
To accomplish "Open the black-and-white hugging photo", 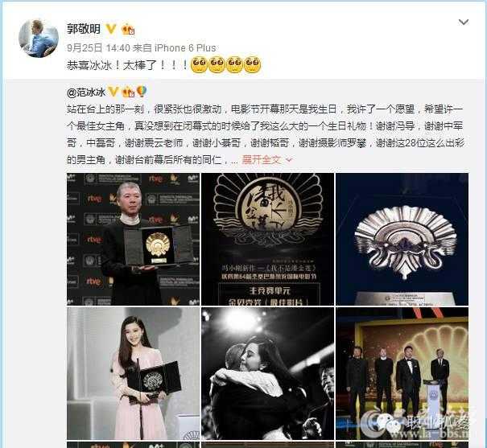I will tap(268, 373).
